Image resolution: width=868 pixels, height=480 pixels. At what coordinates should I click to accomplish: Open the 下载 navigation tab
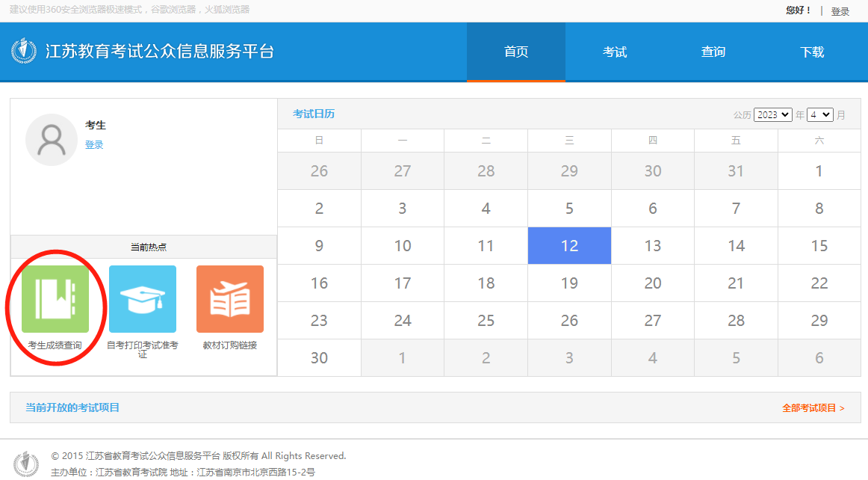tap(812, 52)
